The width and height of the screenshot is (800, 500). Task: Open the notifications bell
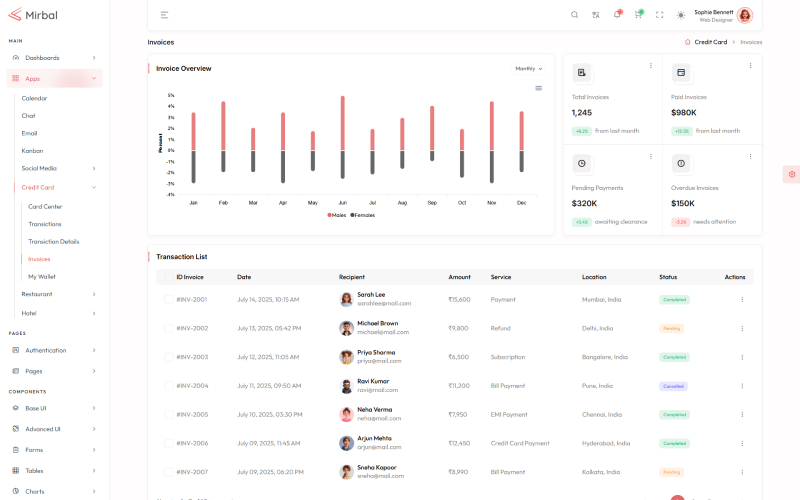[x=617, y=15]
